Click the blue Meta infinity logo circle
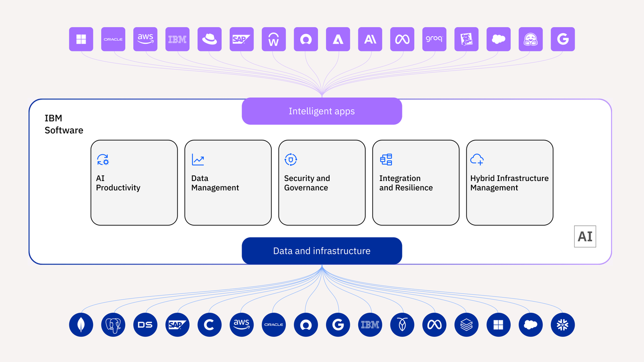Screen dimensions: 644x362 click(434, 325)
